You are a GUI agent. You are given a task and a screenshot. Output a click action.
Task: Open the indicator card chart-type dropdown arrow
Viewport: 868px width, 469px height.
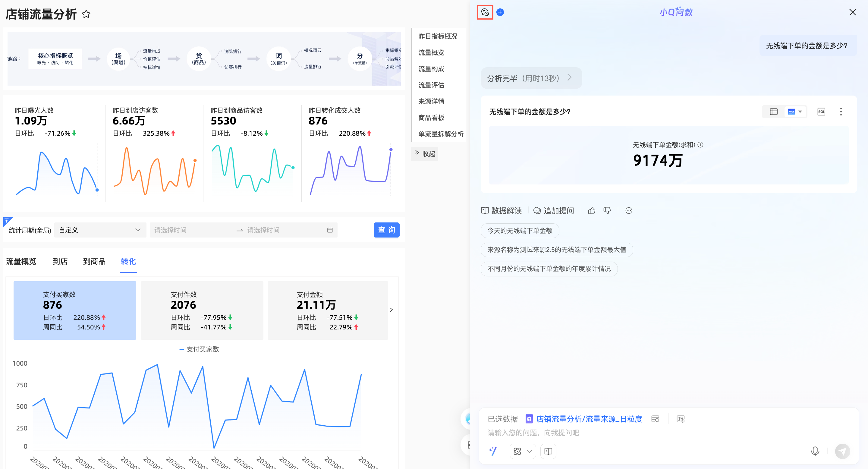tap(800, 112)
